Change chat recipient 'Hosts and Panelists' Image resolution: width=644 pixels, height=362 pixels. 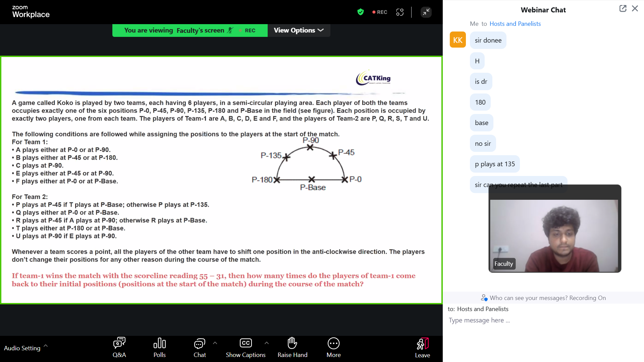[483, 309]
